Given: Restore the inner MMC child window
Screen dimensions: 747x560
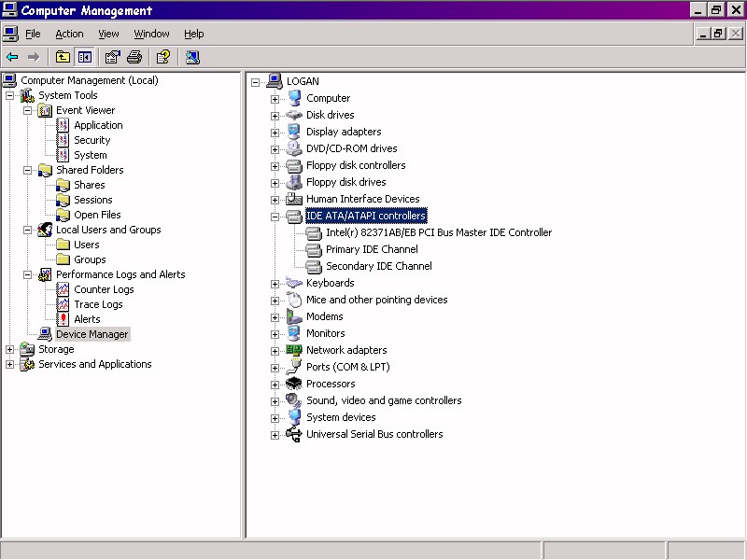Looking at the screenshot, I should [x=718, y=34].
